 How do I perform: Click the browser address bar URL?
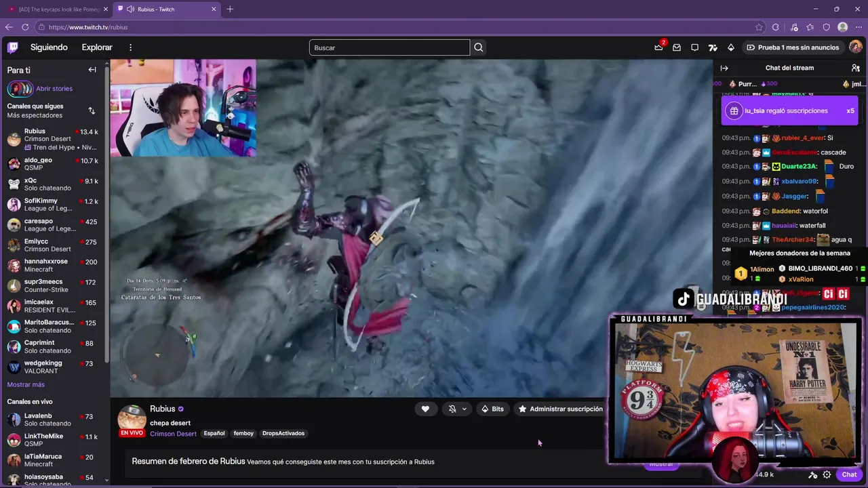pyautogui.click(x=88, y=27)
